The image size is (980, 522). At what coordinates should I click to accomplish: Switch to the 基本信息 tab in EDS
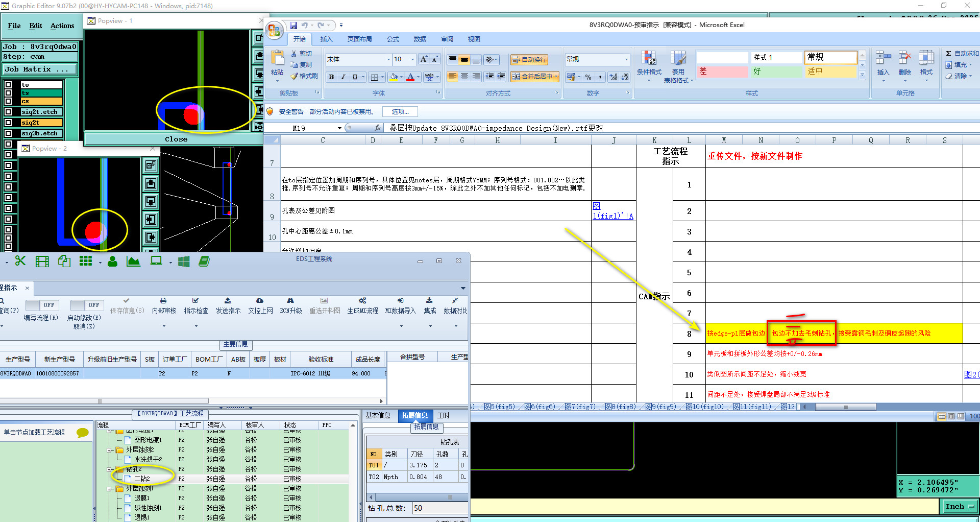tap(378, 415)
